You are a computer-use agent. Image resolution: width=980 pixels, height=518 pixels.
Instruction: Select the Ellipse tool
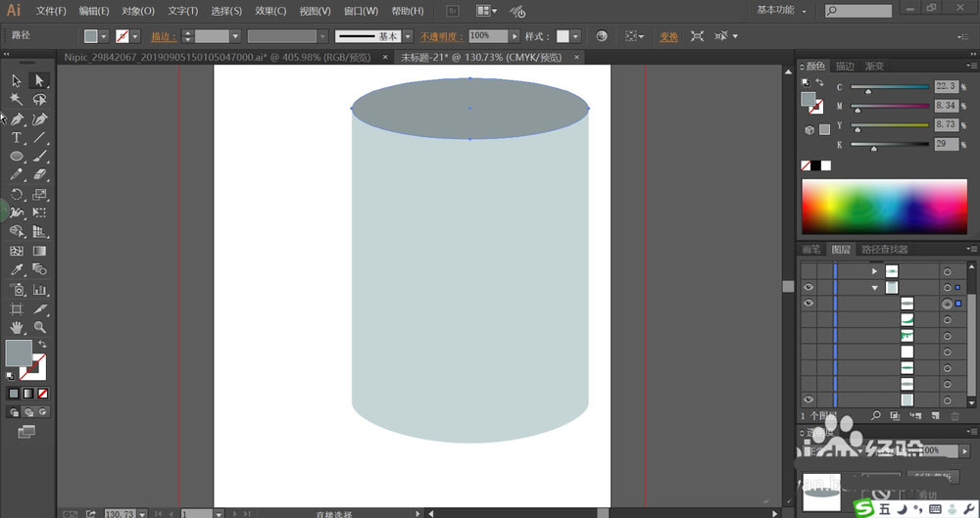[17, 157]
